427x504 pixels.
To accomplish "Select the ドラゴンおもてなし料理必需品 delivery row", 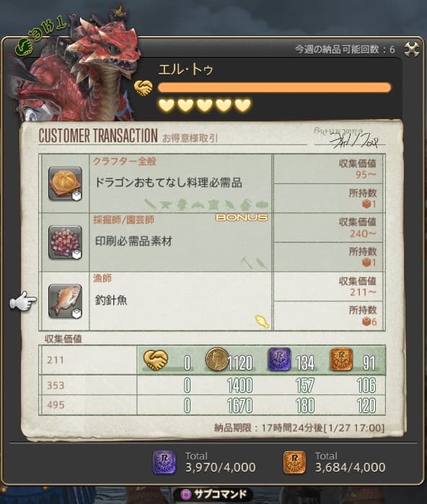I will (x=212, y=183).
